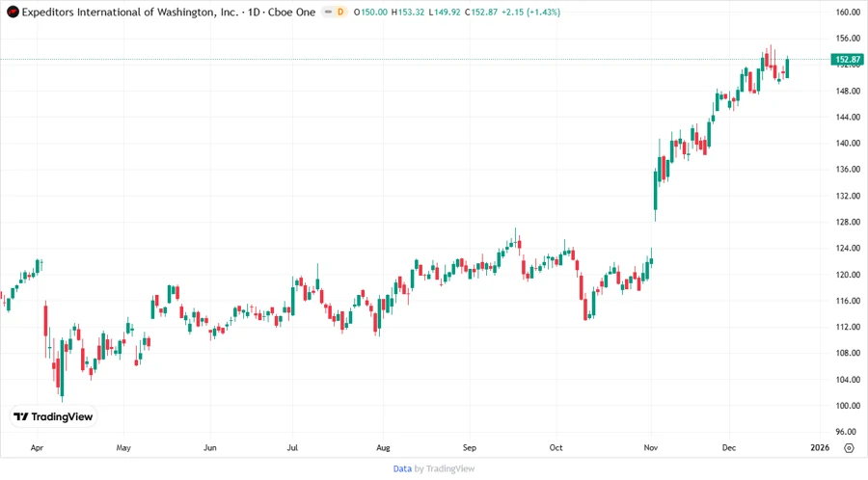This screenshot has height=480, width=868.
Task: Click the 136.00 price axis label
Action: (x=848, y=170)
